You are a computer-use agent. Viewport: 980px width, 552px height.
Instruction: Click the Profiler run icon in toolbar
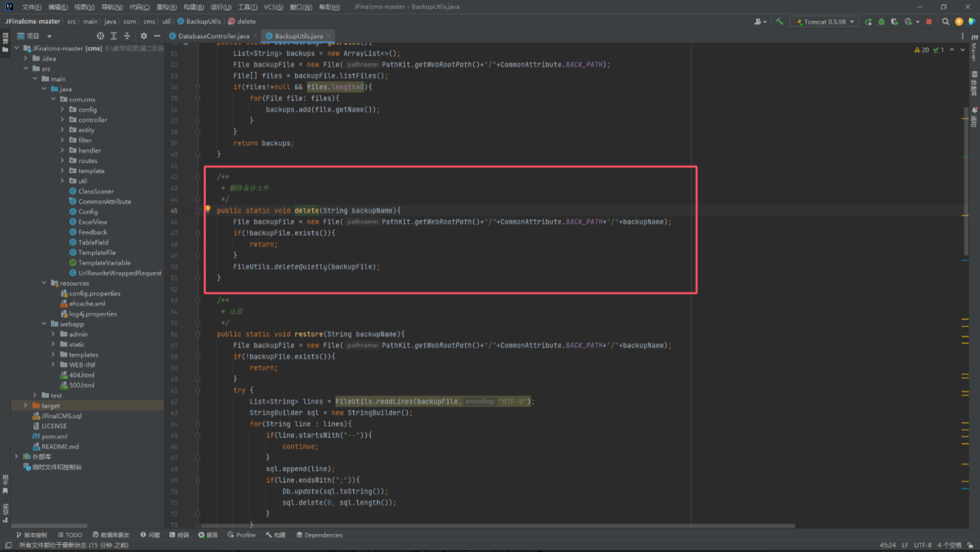point(908,21)
